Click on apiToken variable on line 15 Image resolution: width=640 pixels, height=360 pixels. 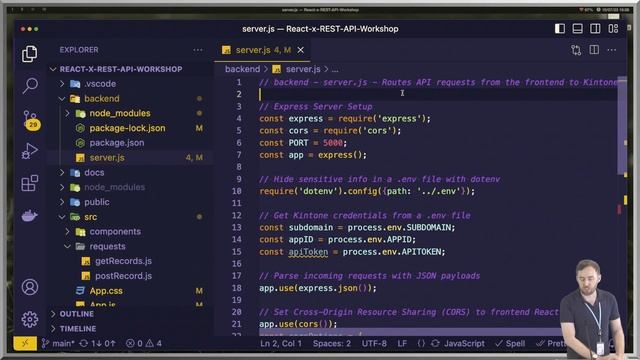(x=308, y=252)
